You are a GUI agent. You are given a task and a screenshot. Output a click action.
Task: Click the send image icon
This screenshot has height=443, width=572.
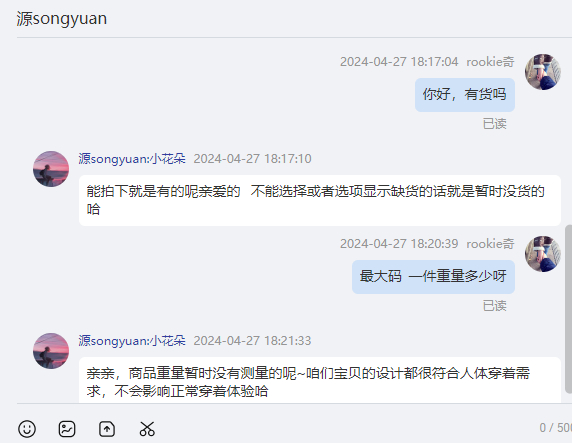click(67, 429)
